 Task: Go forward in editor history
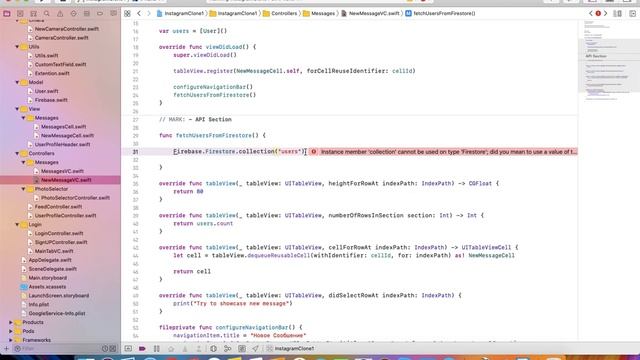[149, 13]
